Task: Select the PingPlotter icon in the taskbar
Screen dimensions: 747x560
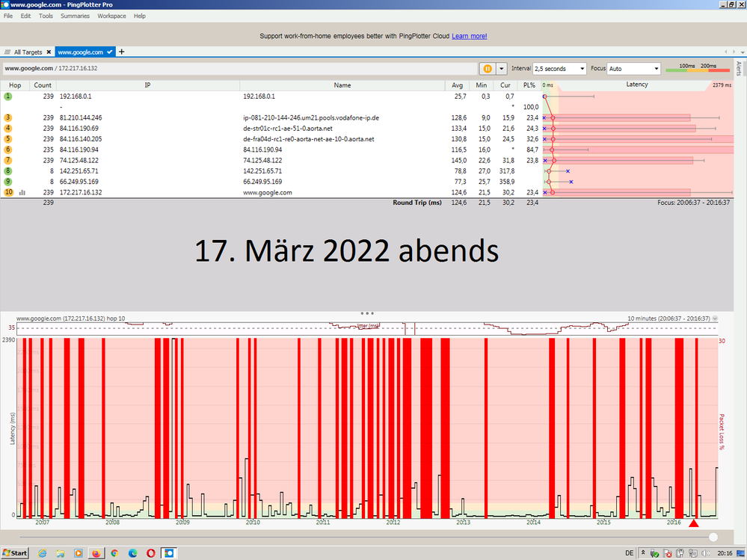Action: [x=169, y=553]
